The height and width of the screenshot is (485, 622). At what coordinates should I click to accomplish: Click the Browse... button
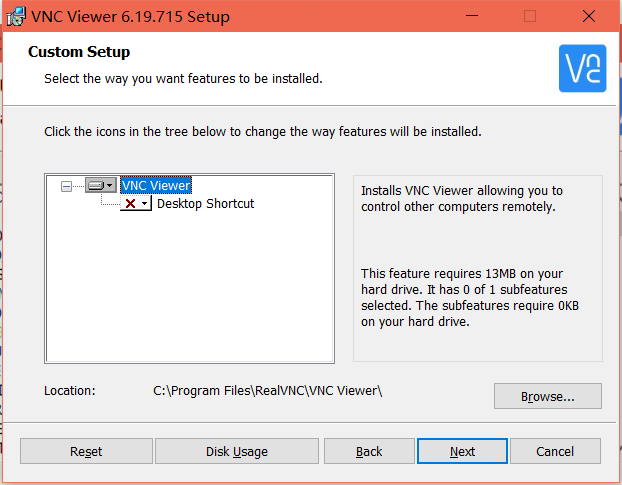547,396
